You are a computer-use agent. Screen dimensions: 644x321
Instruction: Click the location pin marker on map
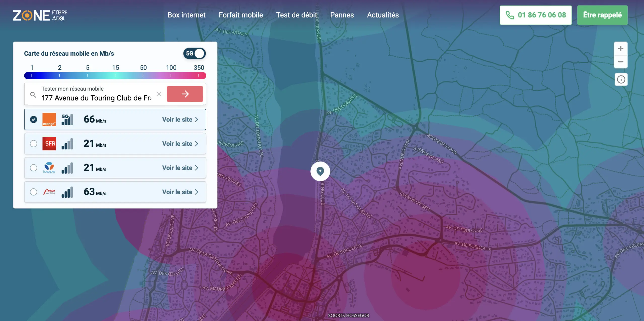320,171
